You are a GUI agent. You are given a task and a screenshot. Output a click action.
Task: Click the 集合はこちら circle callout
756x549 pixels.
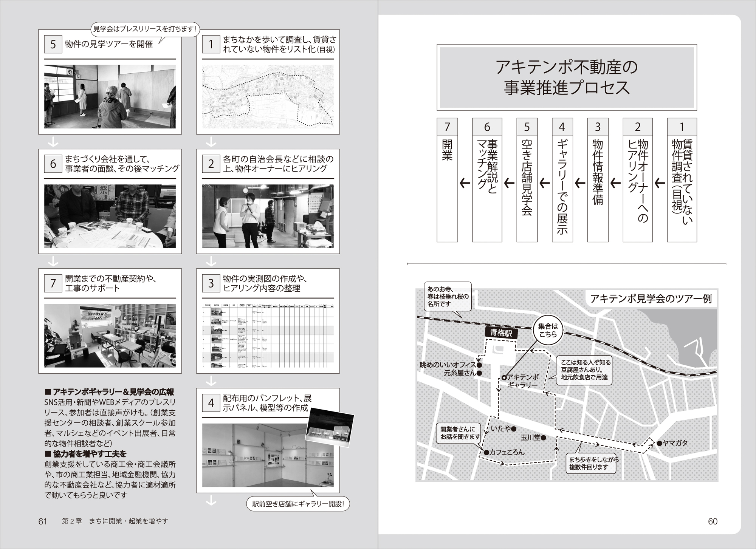(x=548, y=331)
